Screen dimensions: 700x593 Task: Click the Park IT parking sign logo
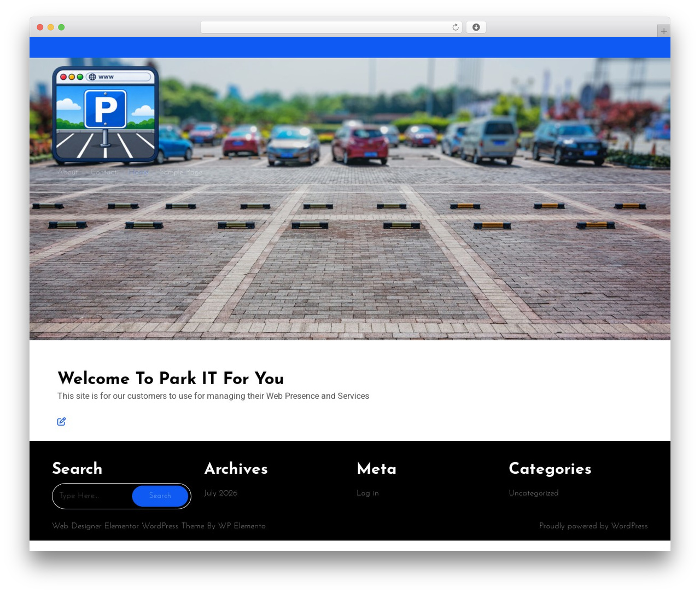click(106, 115)
